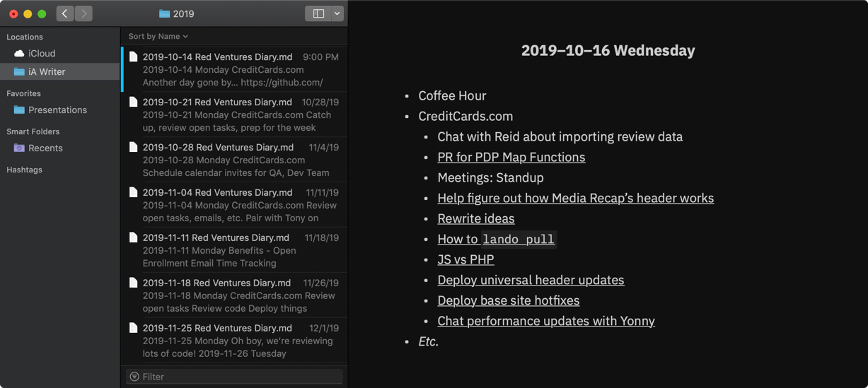The width and height of the screenshot is (868, 388).
Task: Open the layout options dropdown arrow
Action: click(337, 13)
